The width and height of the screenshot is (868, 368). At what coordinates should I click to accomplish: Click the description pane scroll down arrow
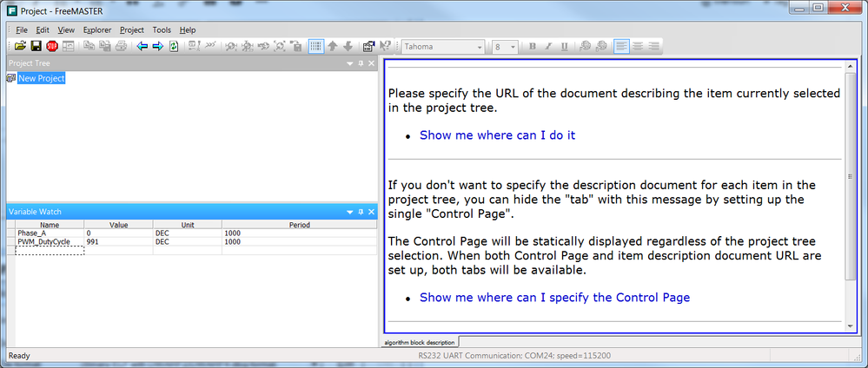click(851, 327)
